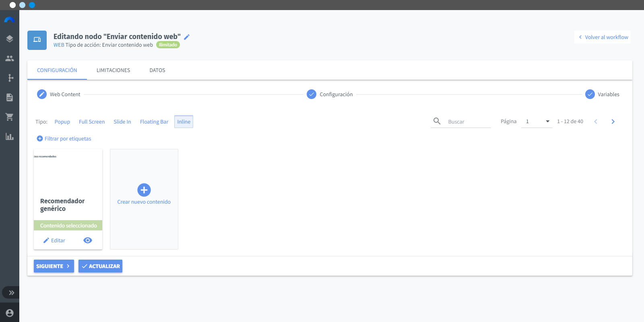
Task: Click the pencil icon to rename the node
Action: [x=187, y=37]
